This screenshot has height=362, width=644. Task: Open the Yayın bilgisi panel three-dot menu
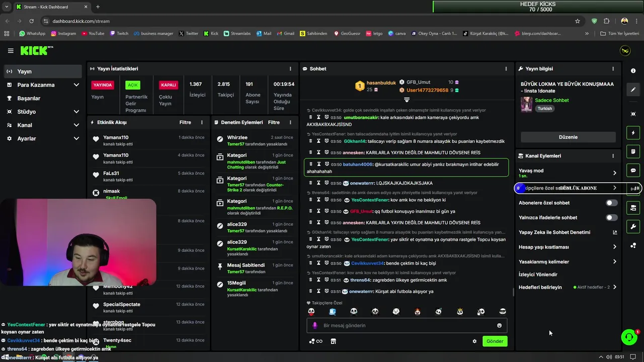[x=613, y=69]
